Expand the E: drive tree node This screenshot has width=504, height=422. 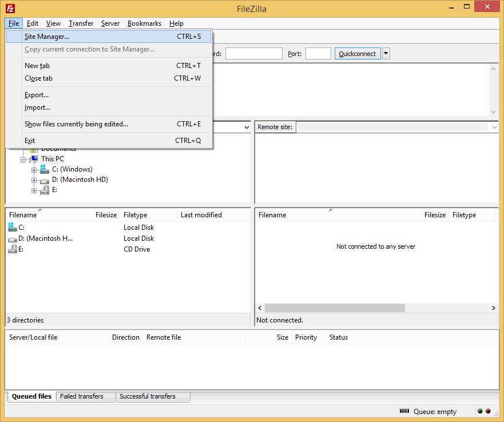click(34, 190)
